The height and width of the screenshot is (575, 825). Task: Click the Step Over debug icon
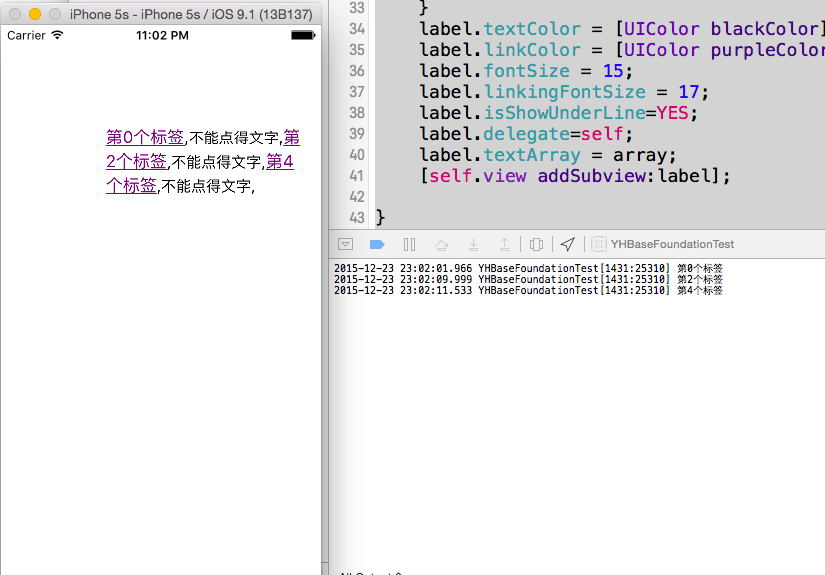(441, 244)
